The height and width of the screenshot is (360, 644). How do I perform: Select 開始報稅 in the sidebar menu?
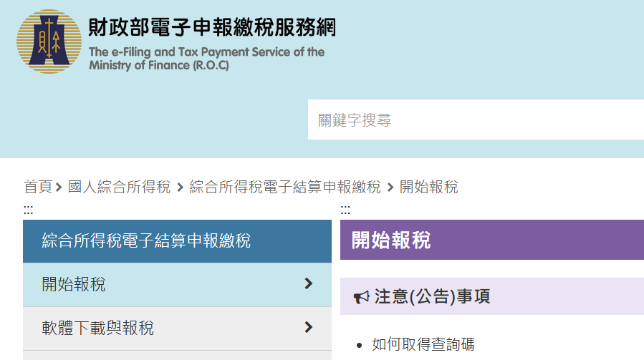tap(177, 284)
